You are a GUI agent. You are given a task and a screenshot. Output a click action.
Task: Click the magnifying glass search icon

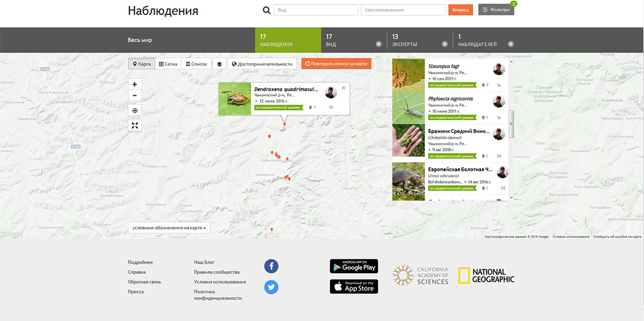pos(266,10)
